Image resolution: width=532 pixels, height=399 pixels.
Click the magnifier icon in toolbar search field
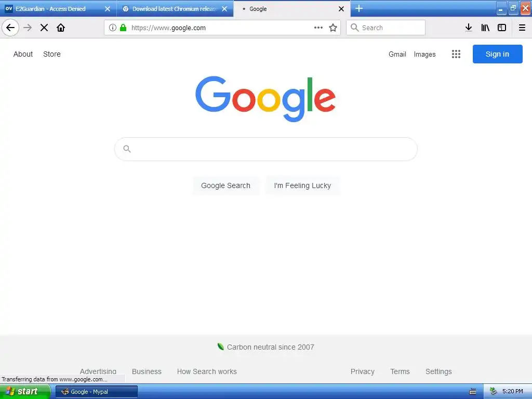click(x=354, y=28)
